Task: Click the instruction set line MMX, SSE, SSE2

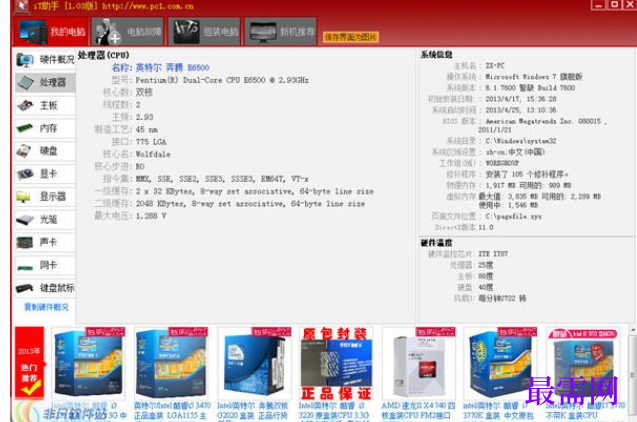Action: (222, 179)
